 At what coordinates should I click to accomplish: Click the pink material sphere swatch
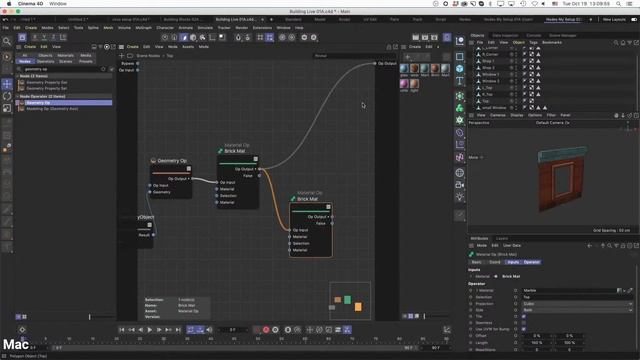pyautogui.click(x=404, y=84)
